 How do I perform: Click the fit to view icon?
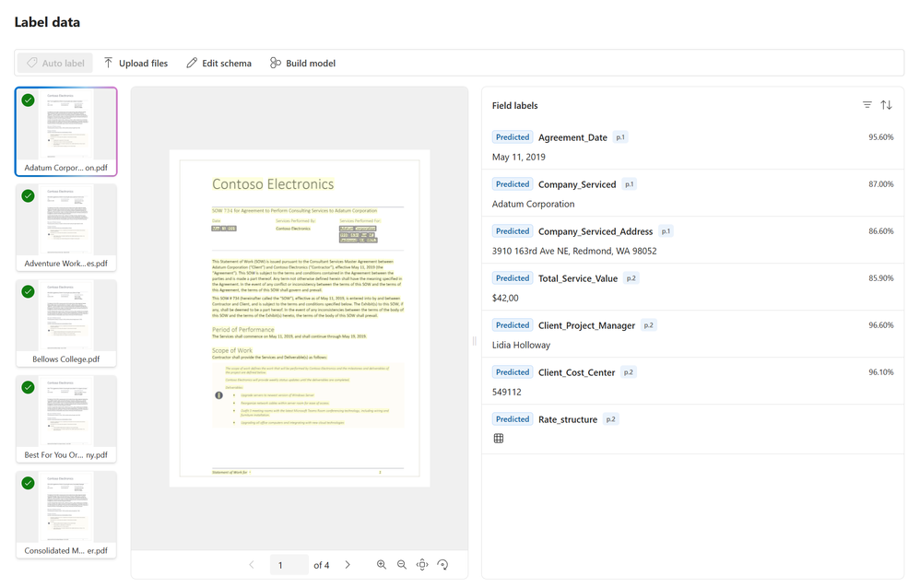[x=422, y=565]
